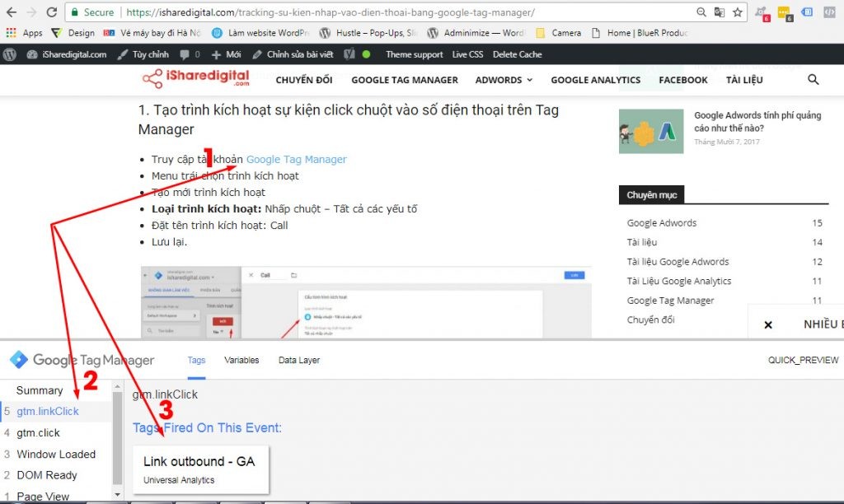Click the Google Tag Manager diamond logo
The image size is (844, 504).
18,359
